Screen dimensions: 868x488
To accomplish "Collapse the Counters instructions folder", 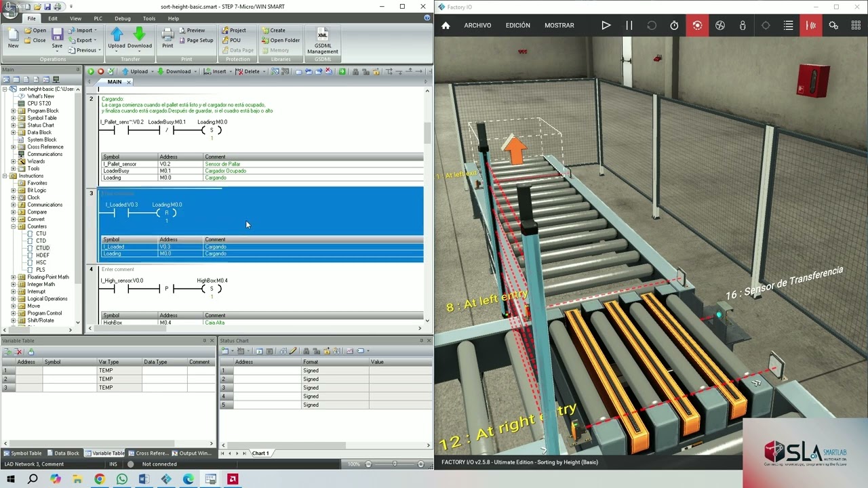I will [13, 226].
